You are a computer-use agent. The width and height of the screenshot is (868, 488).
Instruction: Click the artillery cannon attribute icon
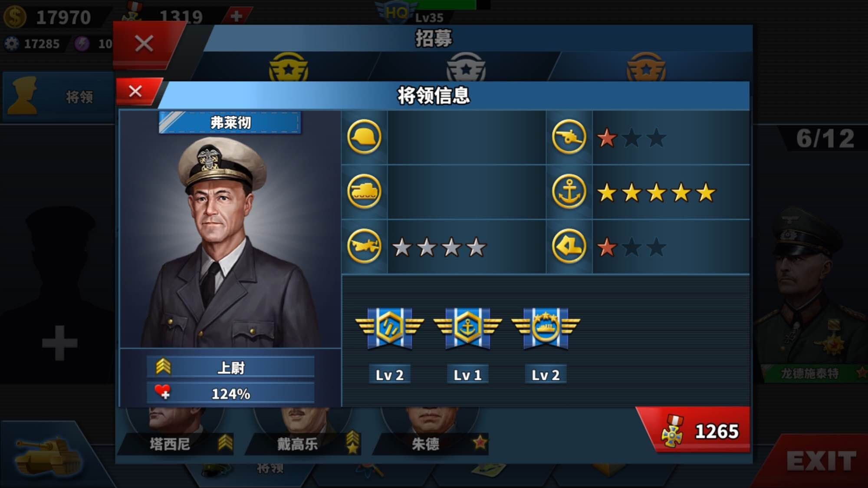pyautogui.click(x=569, y=137)
